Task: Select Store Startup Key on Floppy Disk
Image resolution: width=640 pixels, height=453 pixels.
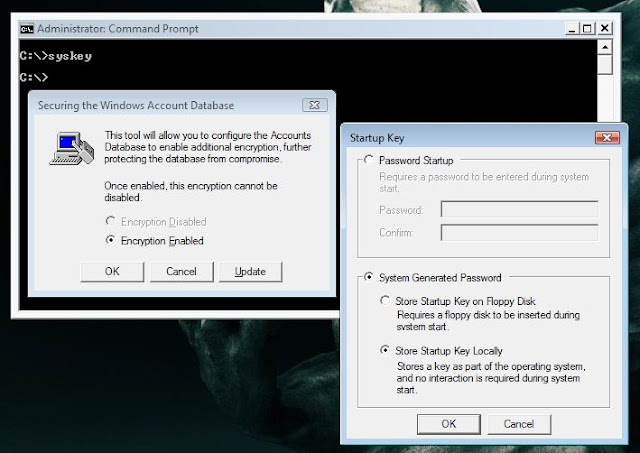Action: [x=385, y=300]
